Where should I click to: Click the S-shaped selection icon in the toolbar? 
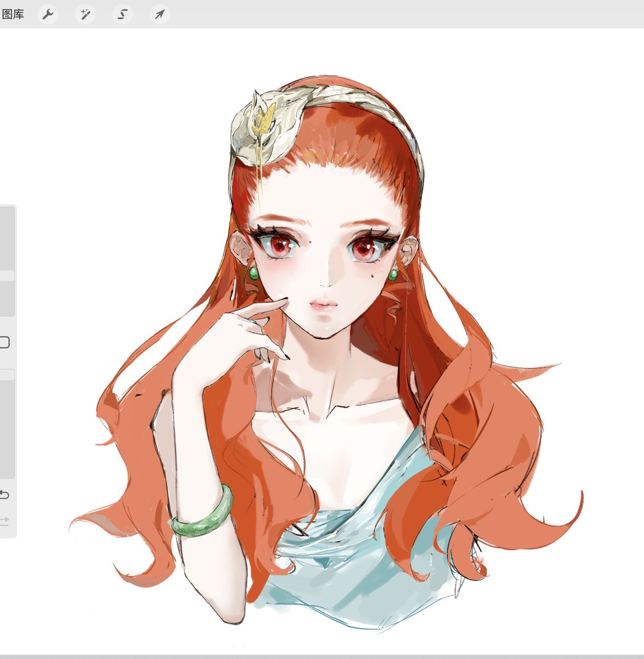[123, 14]
